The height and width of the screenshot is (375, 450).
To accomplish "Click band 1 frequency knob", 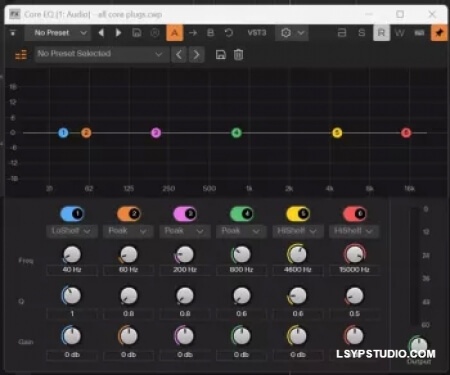I will click(x=72, y=255).
